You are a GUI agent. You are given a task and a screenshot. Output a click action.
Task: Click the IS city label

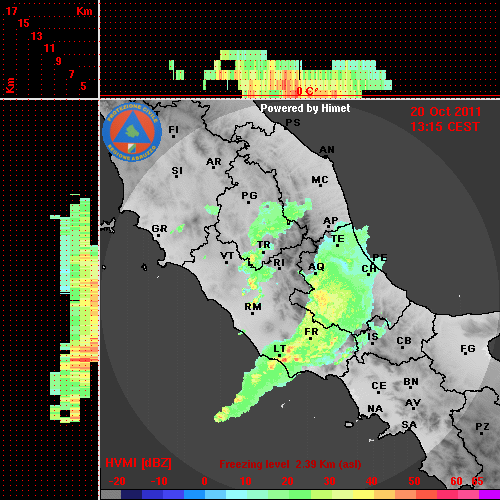coord(373,337)
